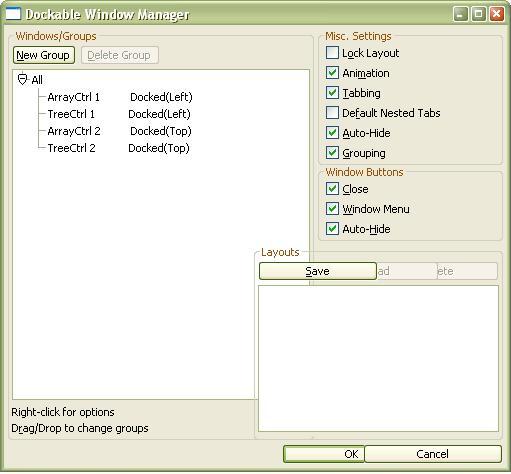
Task: Uncheck Auto-Hide under Window Buttons
Action: pos(332,229)
